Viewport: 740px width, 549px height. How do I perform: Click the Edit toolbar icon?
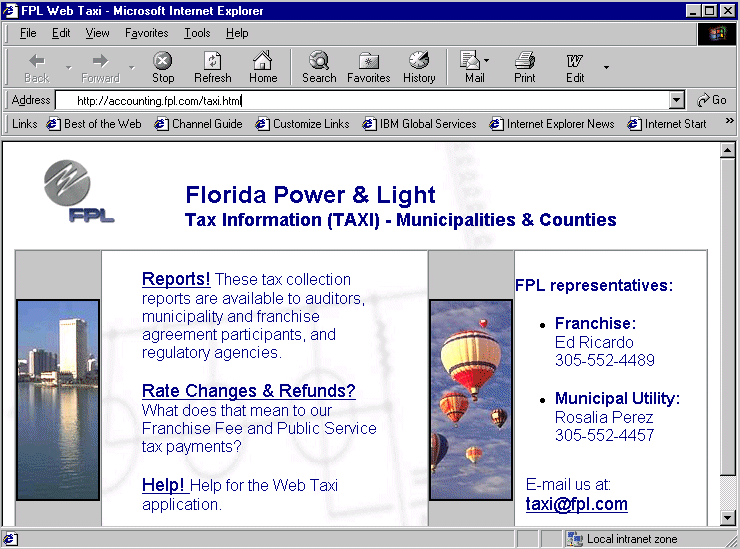[575, 68]
